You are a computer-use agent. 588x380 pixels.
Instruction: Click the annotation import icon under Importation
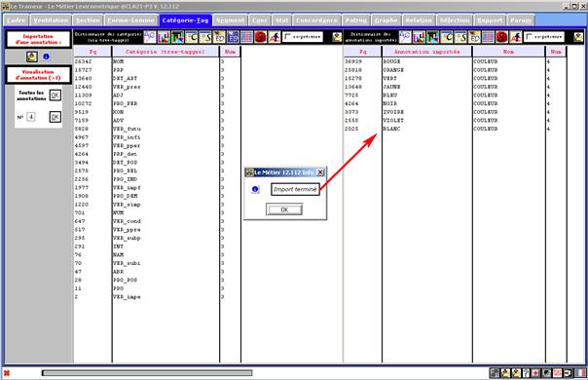pos(32,57)
